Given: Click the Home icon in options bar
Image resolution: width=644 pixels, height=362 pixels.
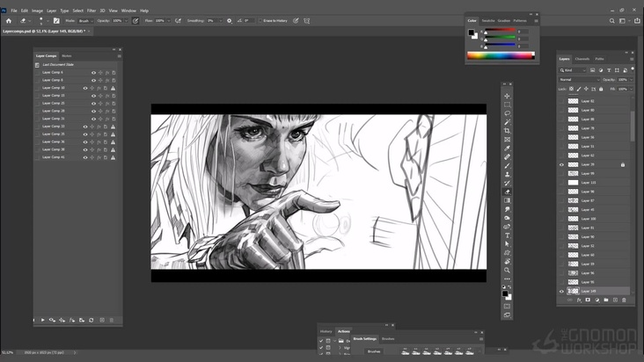Looking at the screenshot, I should [x=9, y=20].
